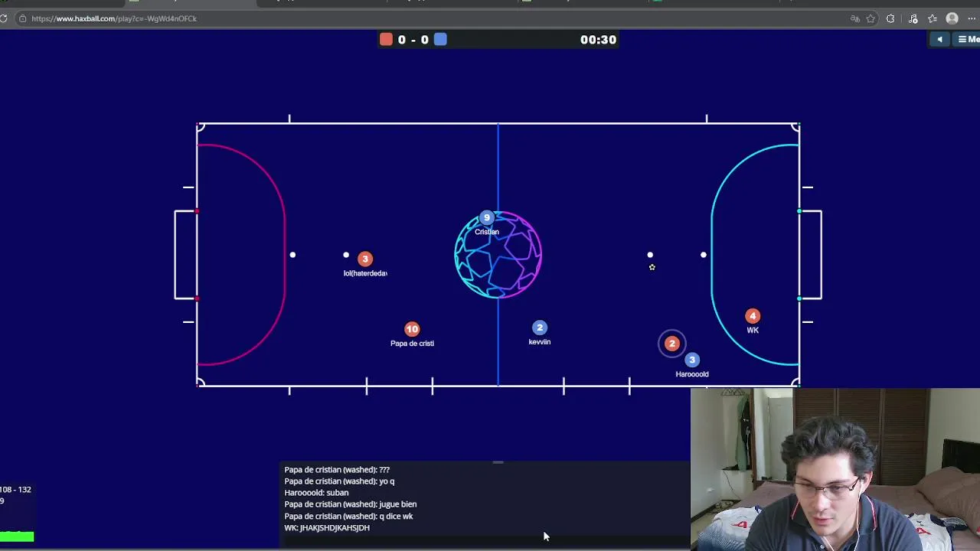Open the browser profile avatar
This screenshot has height=551, width=980.
952,18
